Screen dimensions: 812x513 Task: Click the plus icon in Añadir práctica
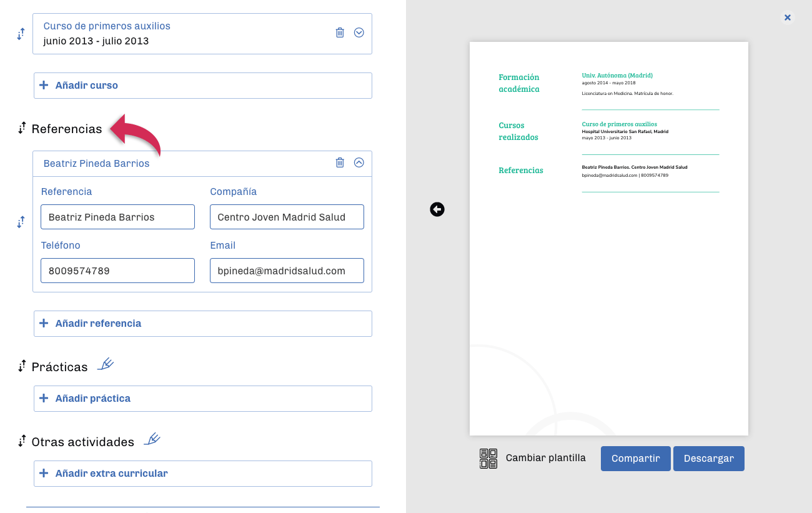(44, 398)
